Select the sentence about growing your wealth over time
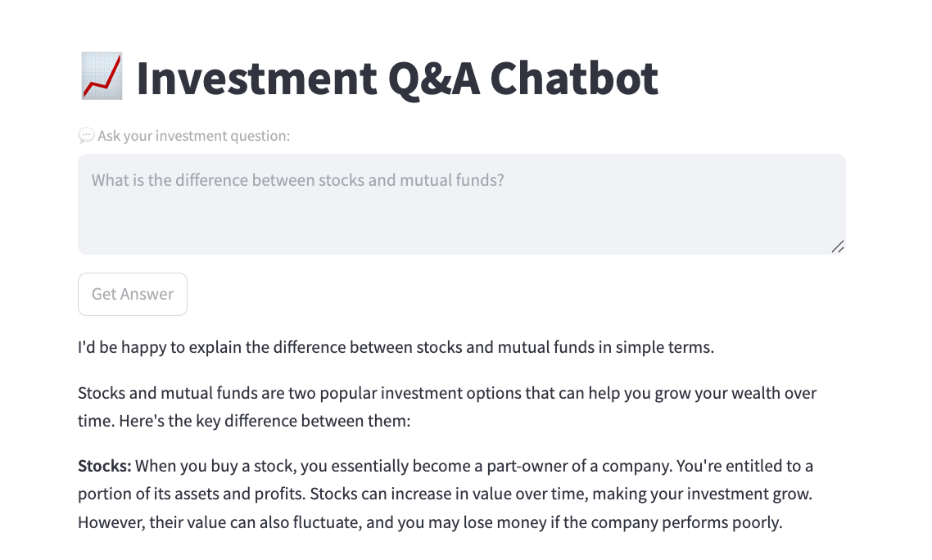 [447, 393]
